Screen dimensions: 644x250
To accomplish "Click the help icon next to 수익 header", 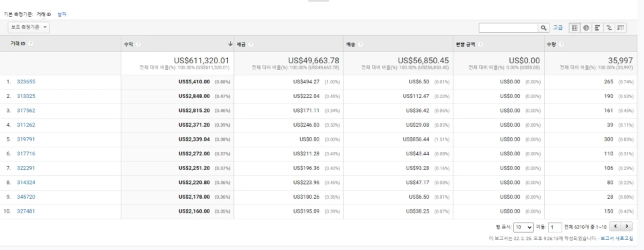I will coord(139,45).
